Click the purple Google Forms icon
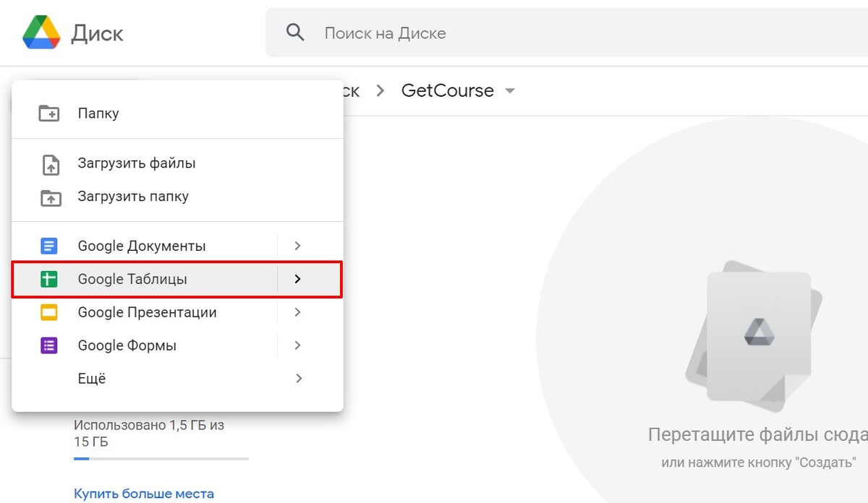868x503 pixels. coord(49,346)
